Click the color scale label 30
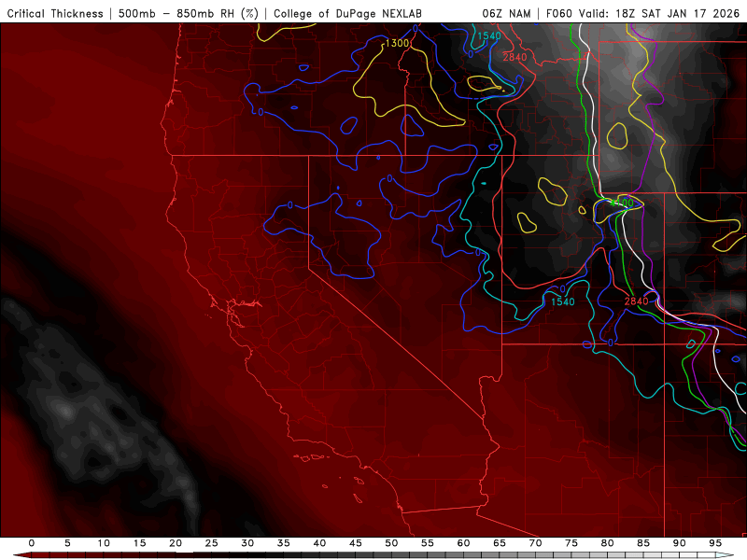The image size is (747, 560). [x=247, y=543]
